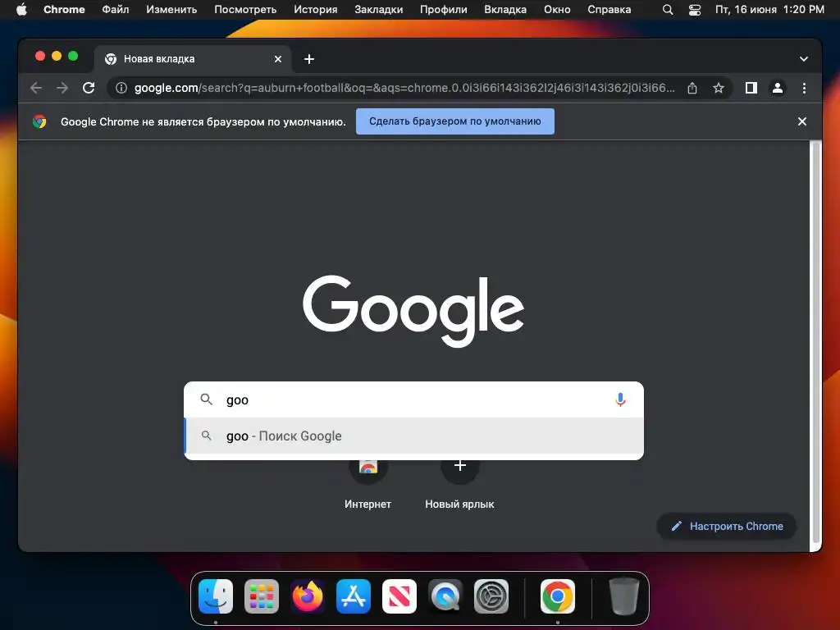
Task: Open Spotlight search in menu bar
Action: (x=668, y=10)
